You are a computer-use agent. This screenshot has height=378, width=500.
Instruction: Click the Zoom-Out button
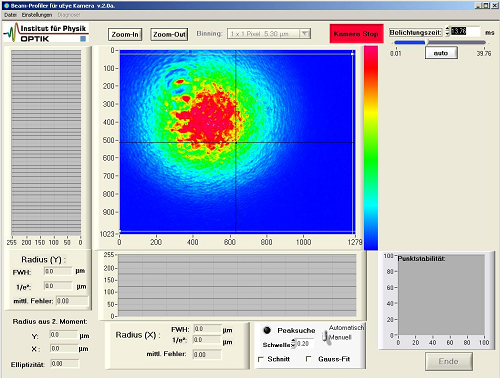pyautogui.click(x=169, y=34)
